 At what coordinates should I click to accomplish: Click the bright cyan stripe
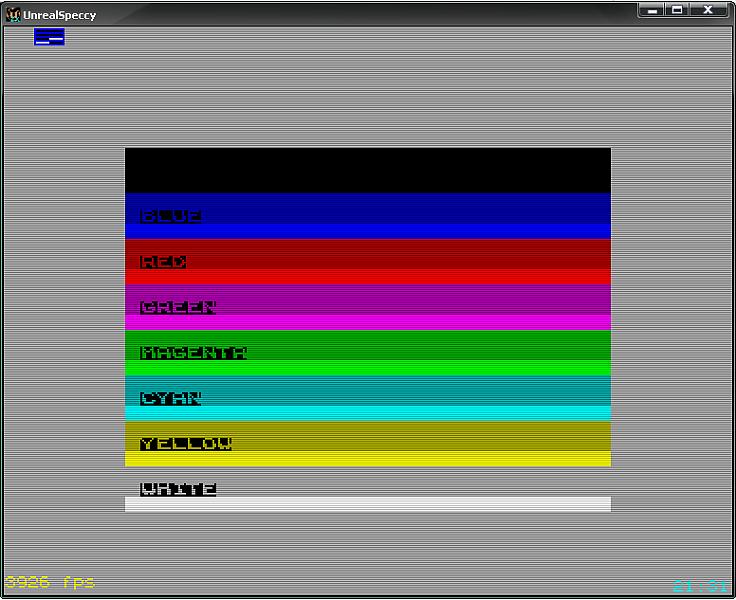(367, 413)
